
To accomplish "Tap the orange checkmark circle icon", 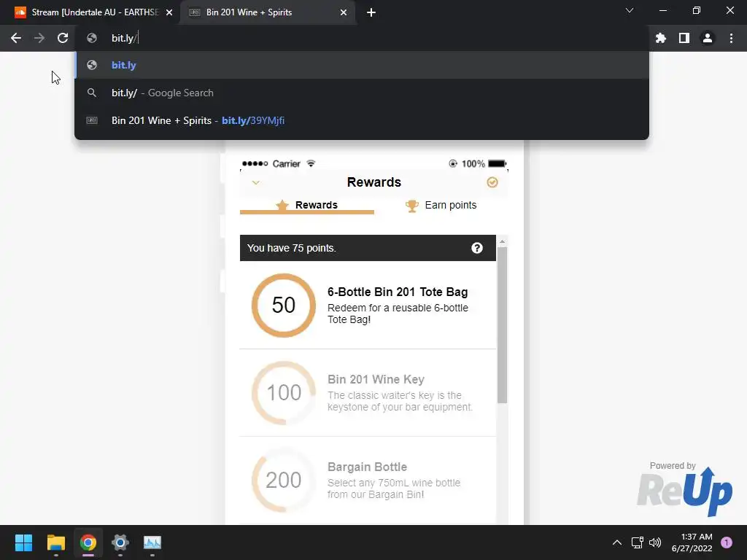I will 492,182.
